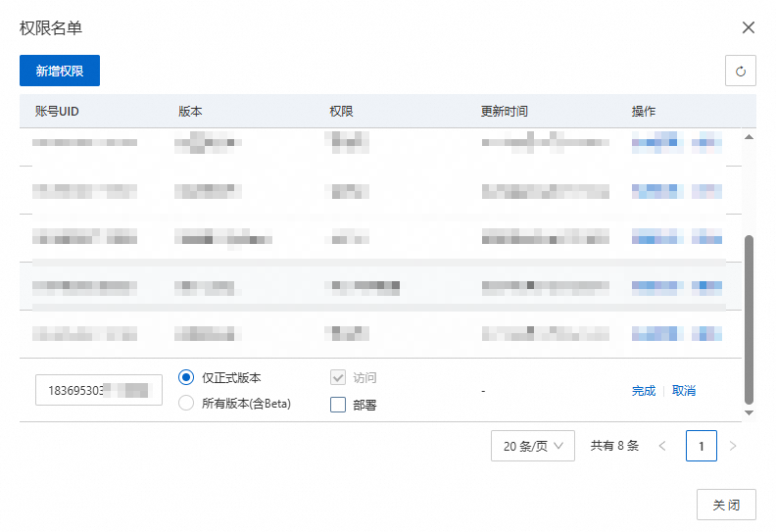
Task: Click the 权限 column header
Action: point(342,112)
